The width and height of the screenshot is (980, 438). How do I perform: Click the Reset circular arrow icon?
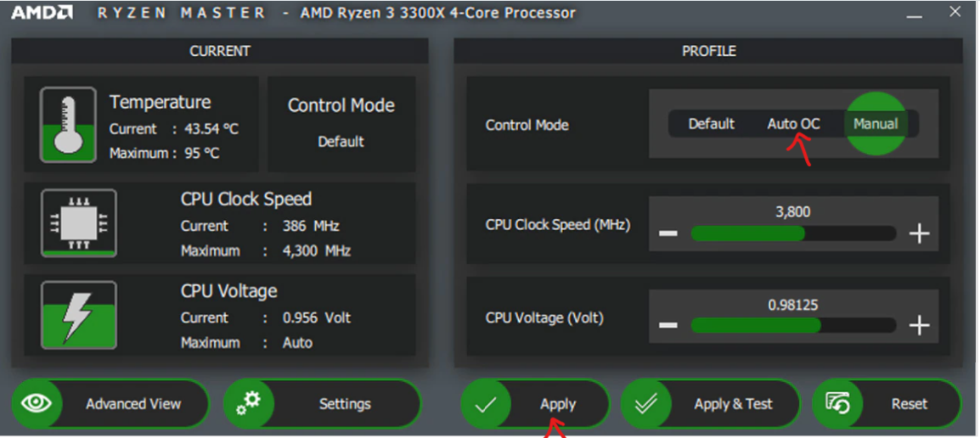[838, 405]
